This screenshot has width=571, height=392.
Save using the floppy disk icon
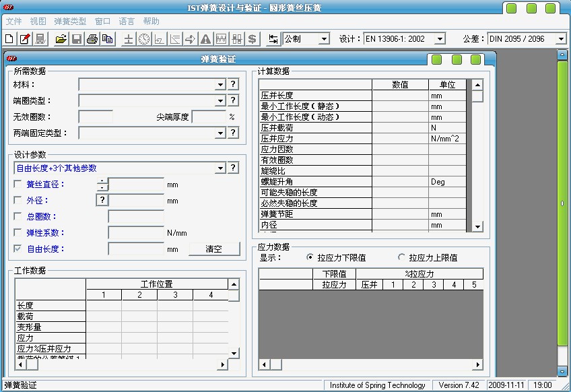tap(77, 38)
